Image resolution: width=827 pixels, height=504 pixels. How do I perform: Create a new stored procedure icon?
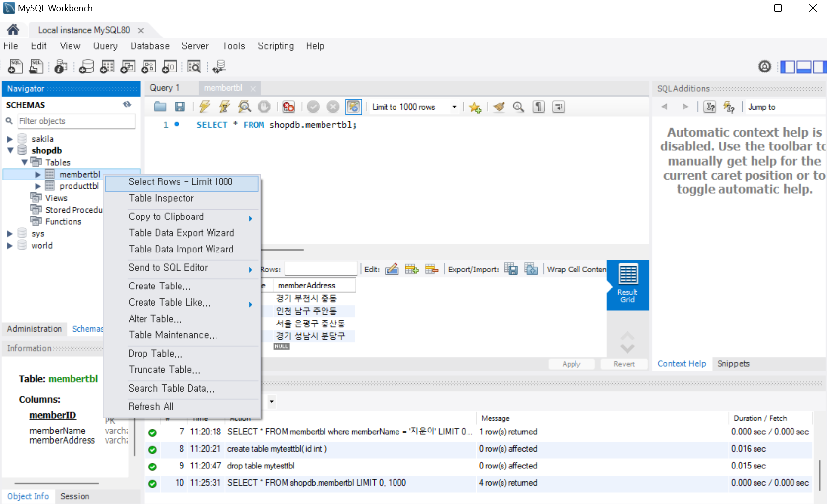tap(148, 66)
